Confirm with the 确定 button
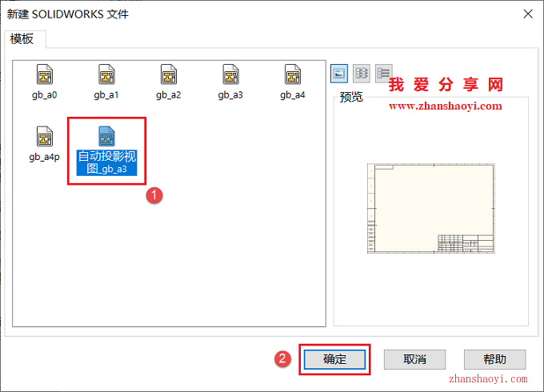This screenshot has width=544, height=392. coord(334,359)
